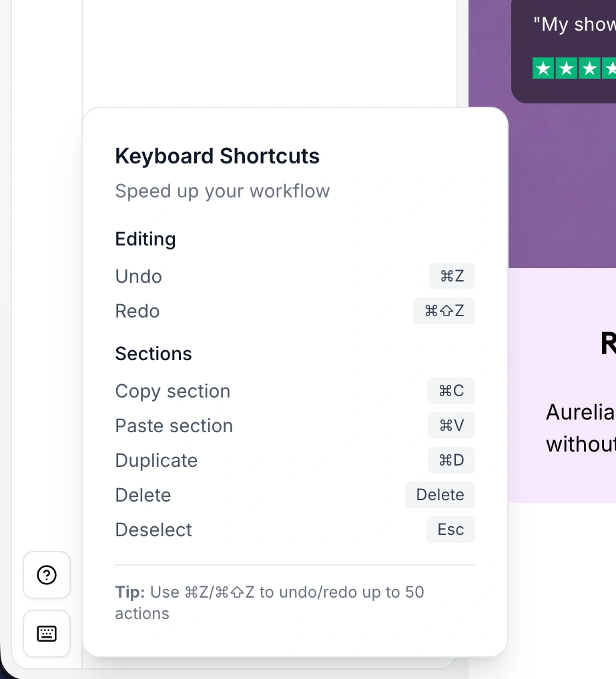Click the ⌘D duplicate shortcut badge

click(x=451, y=460)
